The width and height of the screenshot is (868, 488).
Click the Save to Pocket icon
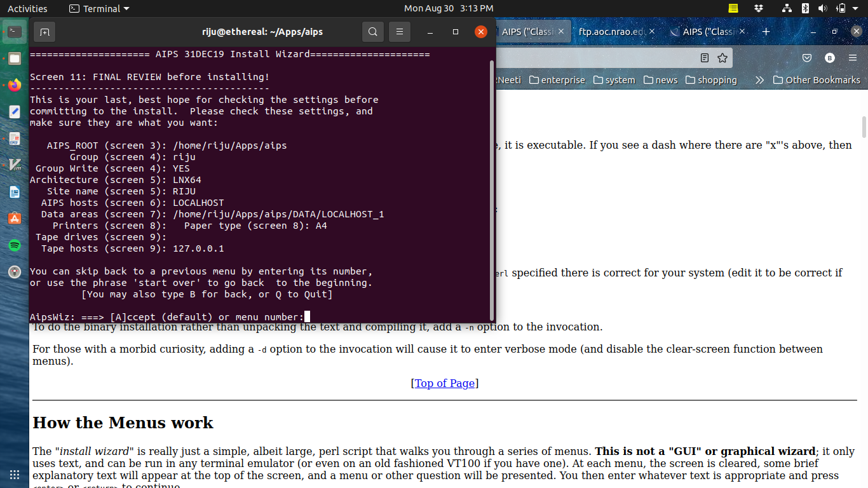click(x=806, y=58)
